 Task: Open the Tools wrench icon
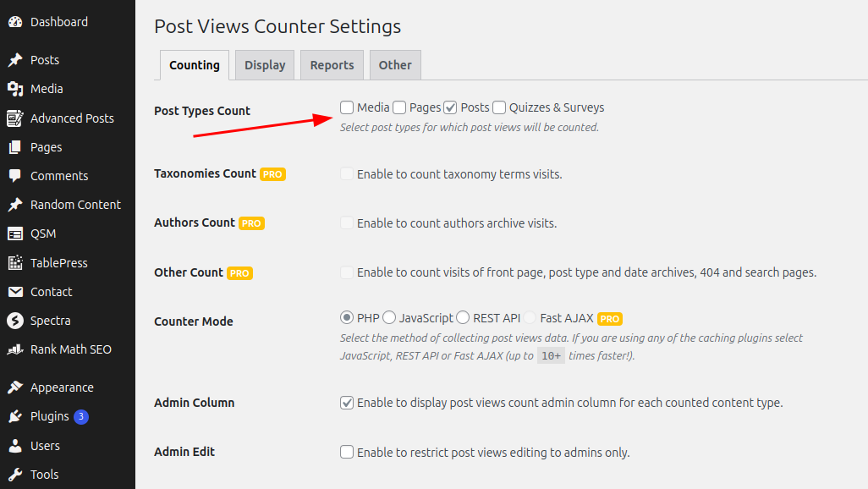(x=15, y=475)
